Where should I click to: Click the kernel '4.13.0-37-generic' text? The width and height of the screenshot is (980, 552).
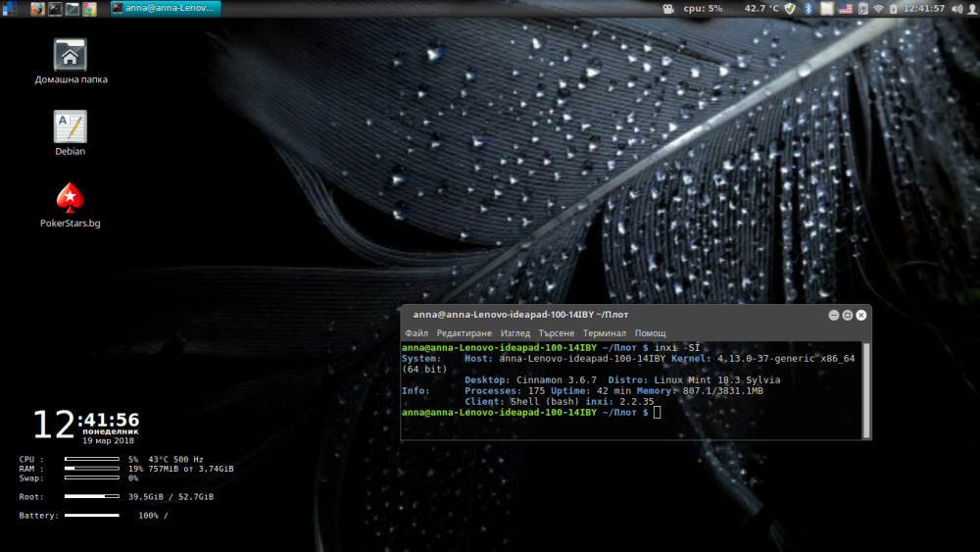click(x=765, y=358)
